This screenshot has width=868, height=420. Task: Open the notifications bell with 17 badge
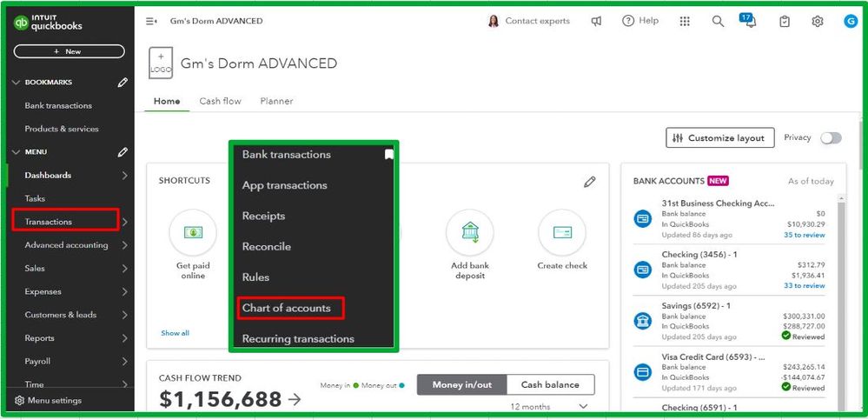[x=748, y=21]
